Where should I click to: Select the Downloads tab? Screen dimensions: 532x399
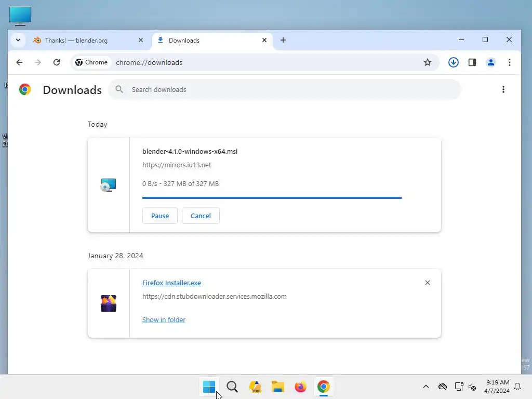(x=212, y=41)
